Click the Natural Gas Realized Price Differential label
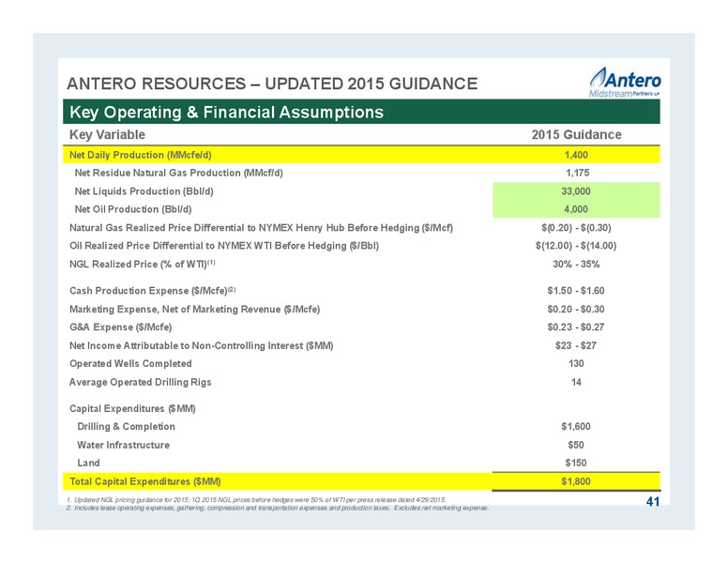The width and height of the screenshot is (728, 563). [x=261, y=228]
